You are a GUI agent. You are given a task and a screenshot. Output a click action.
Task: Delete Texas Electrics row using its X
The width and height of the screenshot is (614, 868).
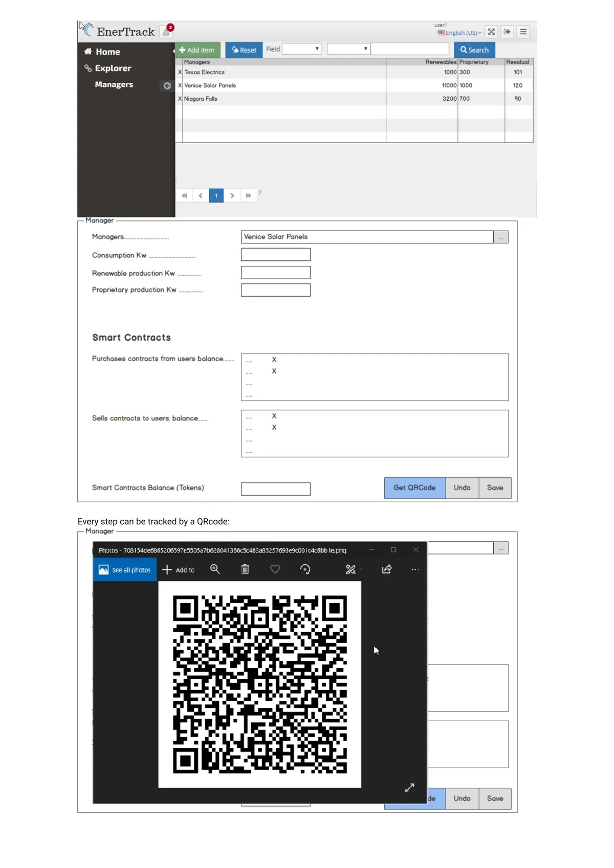(x=180, y=72)
